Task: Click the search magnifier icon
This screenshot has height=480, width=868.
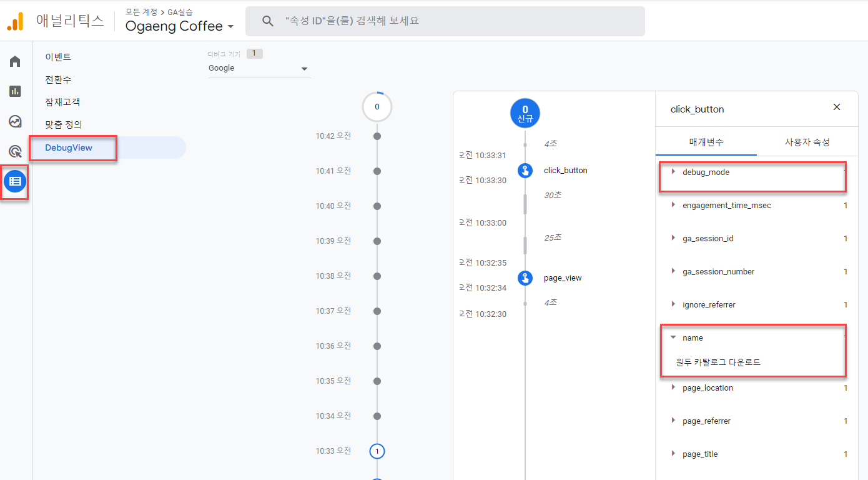Action: click(268, 21)
